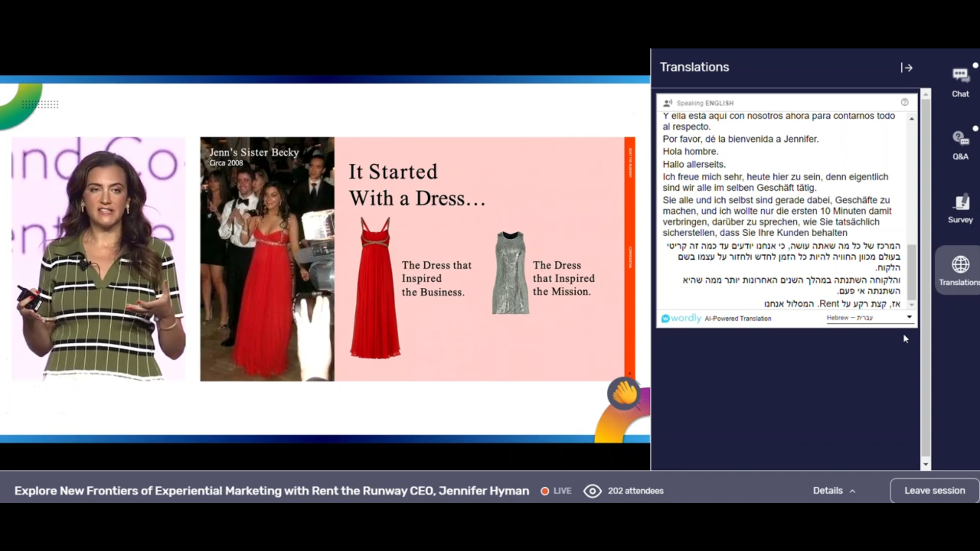Click the 'It Started With a Dress' slide
The image size is (980, 551).
[x=418, y=259]
